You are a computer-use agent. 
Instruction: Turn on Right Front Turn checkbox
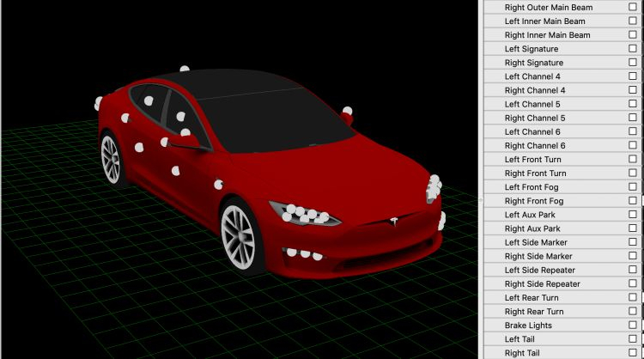633,173
